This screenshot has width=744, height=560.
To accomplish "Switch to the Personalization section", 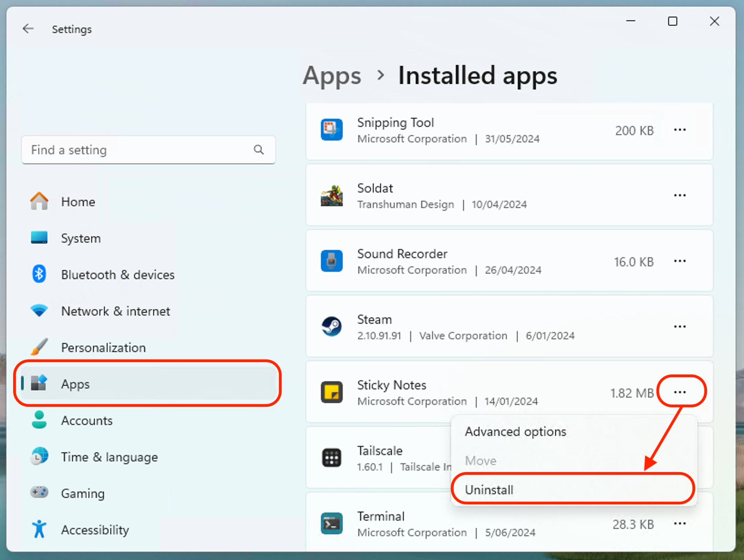I will click(x=103, y=347).
